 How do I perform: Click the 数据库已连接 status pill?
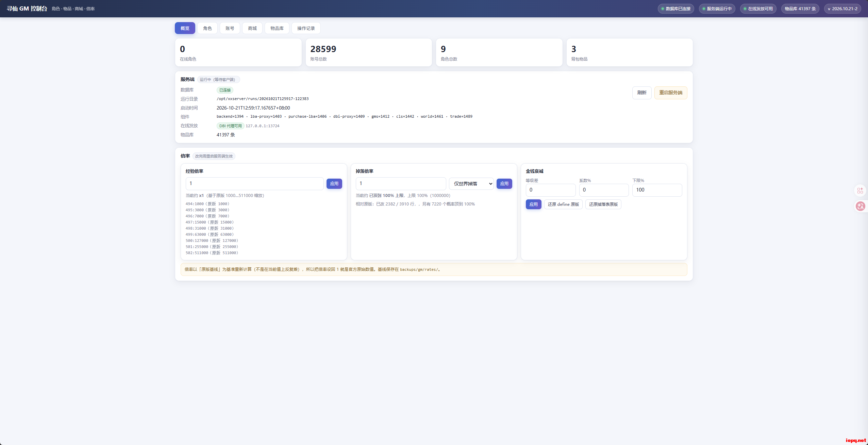[x=676, y=9]
